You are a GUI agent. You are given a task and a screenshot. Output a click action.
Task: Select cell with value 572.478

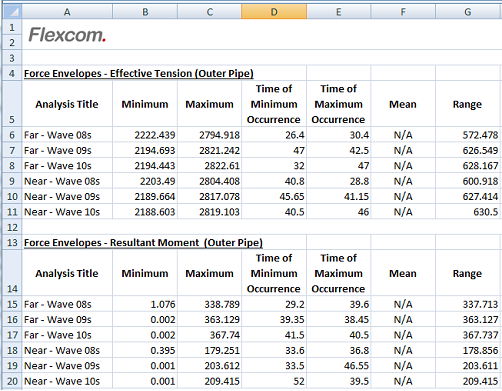click(x=468, y=135)
